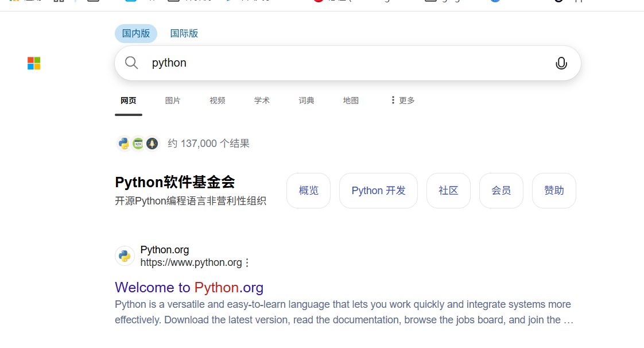Select the 地图 tab
This screenshot has width=644, height=348.
coord(351,100)
